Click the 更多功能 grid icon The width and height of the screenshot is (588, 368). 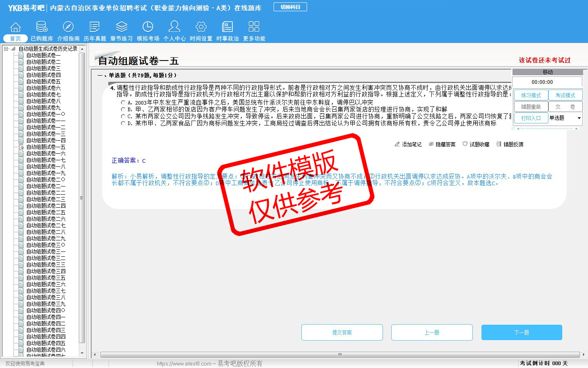[x=254, y=27]
